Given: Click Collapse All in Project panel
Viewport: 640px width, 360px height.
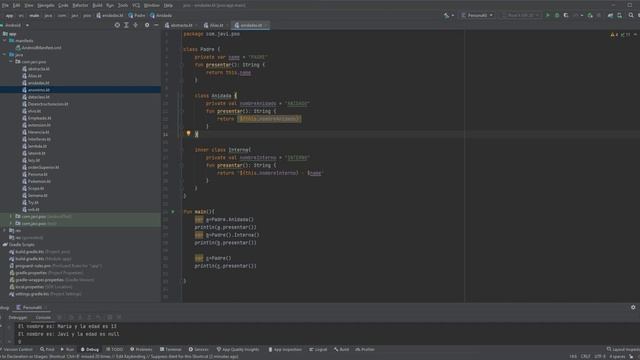Looking at the screenshot, I should click(x=136, y=25).
